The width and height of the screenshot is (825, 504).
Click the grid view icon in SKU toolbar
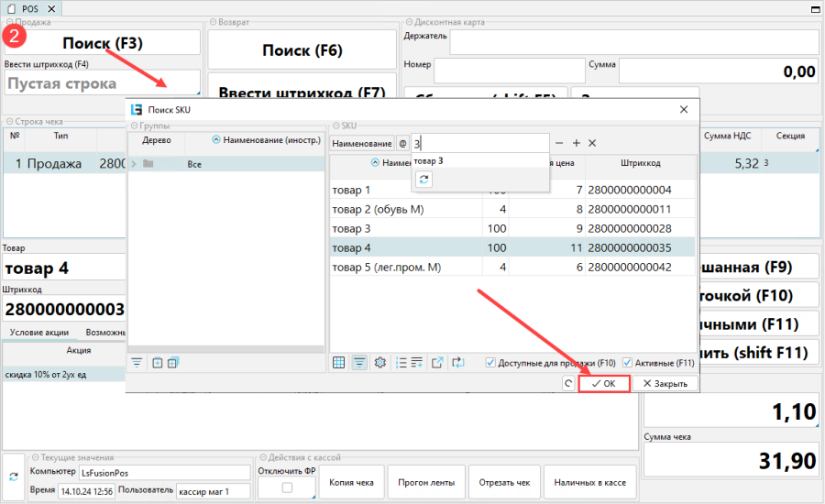tap(338, 363)
